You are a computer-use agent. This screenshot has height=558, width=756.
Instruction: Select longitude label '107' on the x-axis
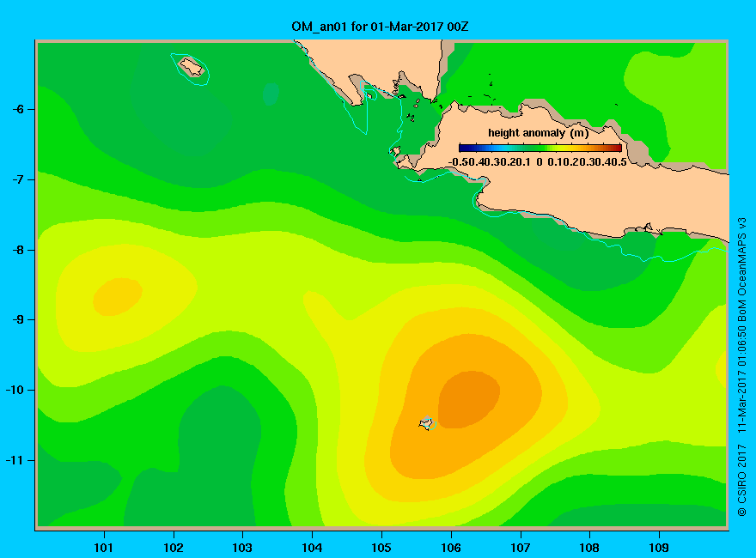[521, 548]
